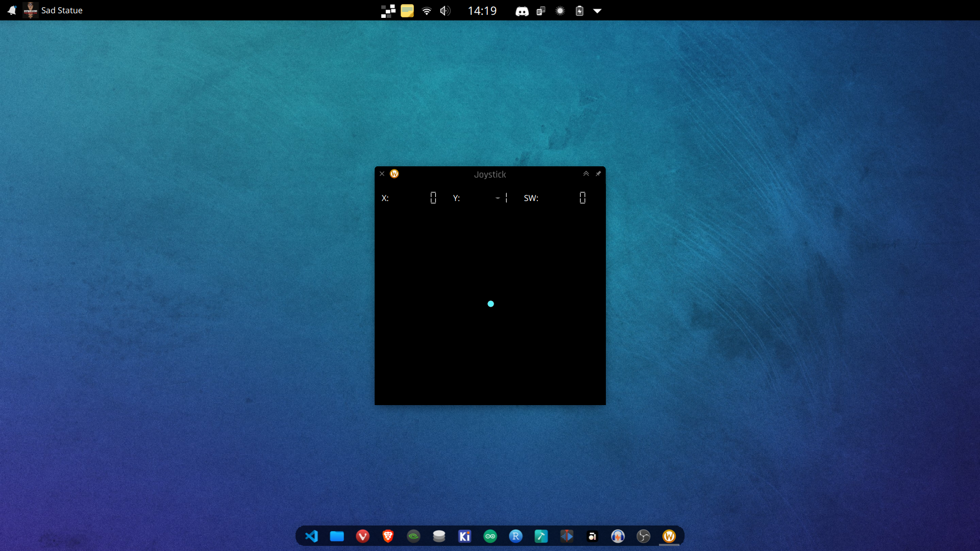
Task: Shade the Joystick window with chevron
Action: point(586,174)
